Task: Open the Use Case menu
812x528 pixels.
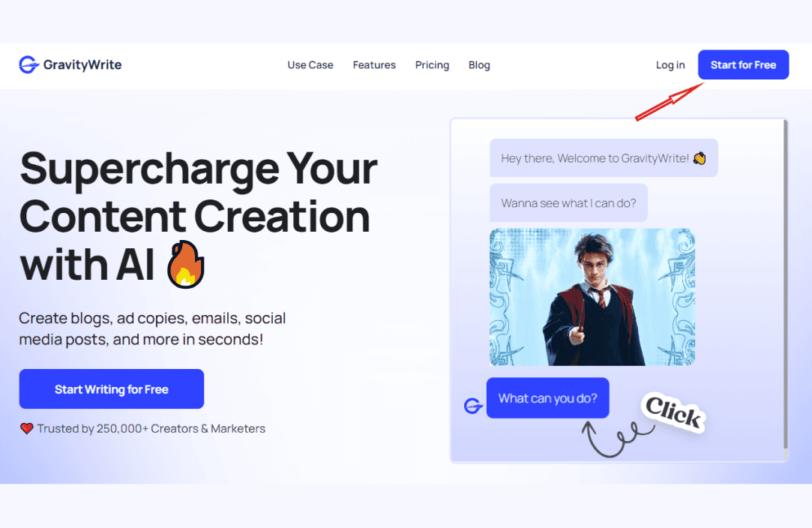Action: tap(310, 64)
